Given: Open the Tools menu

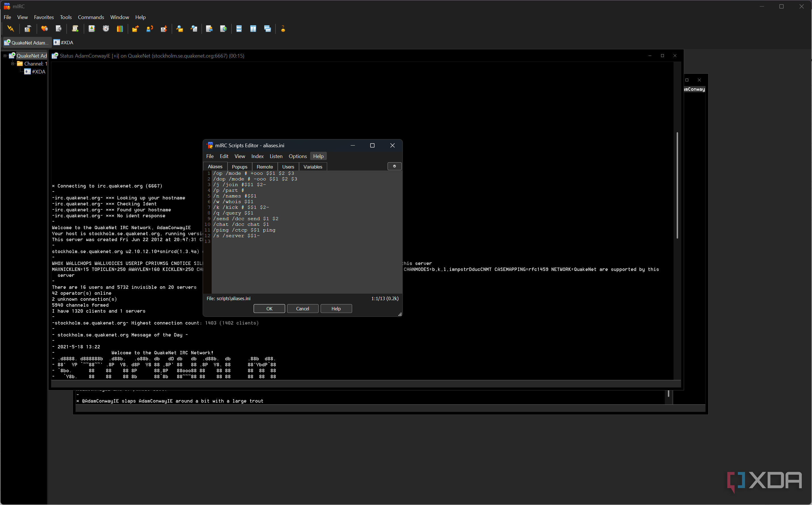Looking at the screenshot, I should 66,17.
